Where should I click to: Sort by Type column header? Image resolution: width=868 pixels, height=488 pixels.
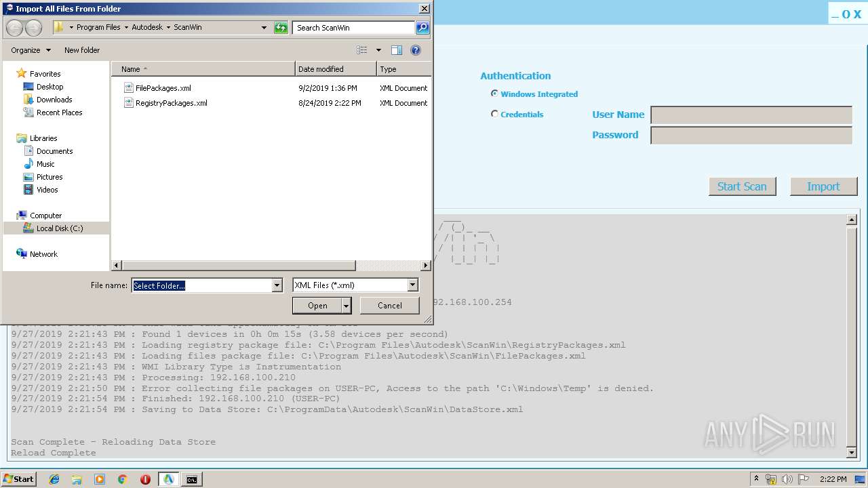[x=403, y=69]
